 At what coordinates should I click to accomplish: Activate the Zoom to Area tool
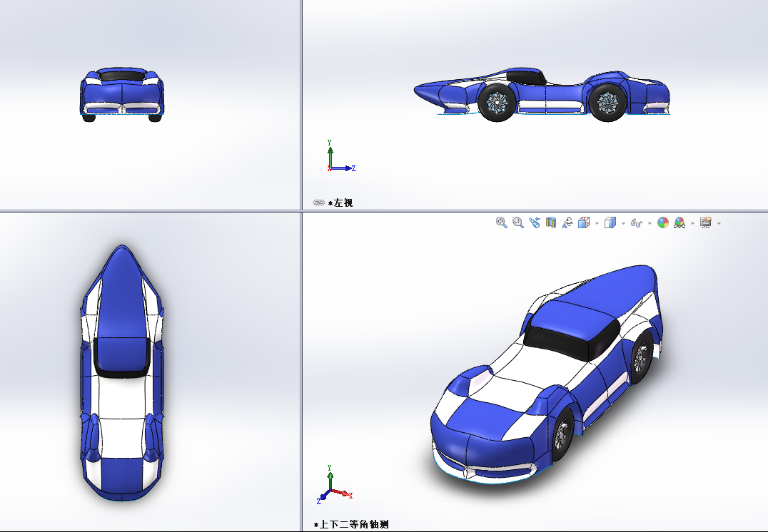[x=517, y=222]
